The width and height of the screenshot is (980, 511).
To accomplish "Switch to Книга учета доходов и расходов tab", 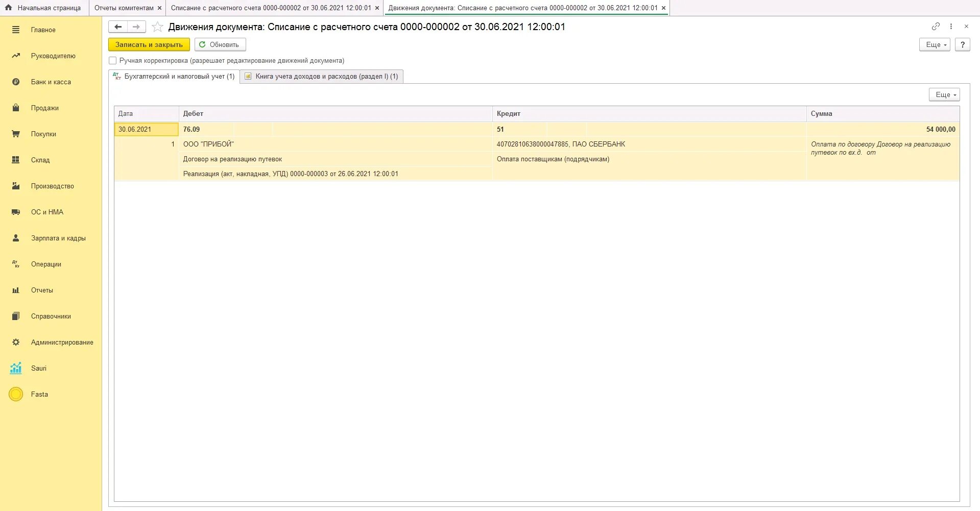I will 322,77.
